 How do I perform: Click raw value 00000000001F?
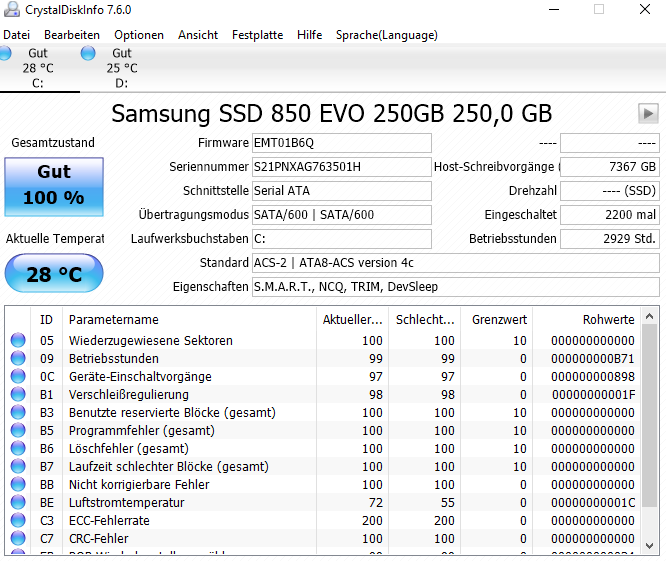tap(593, 395)
